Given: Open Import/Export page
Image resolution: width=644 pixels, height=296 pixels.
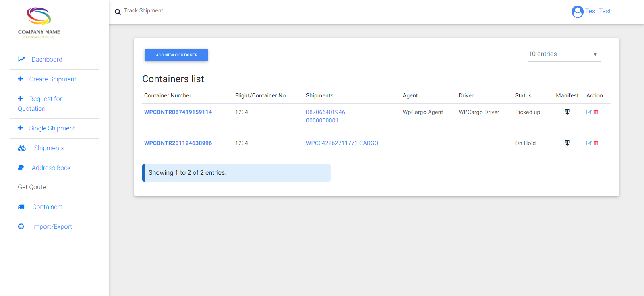Looking at the screenshot, I should pos(52,227).
